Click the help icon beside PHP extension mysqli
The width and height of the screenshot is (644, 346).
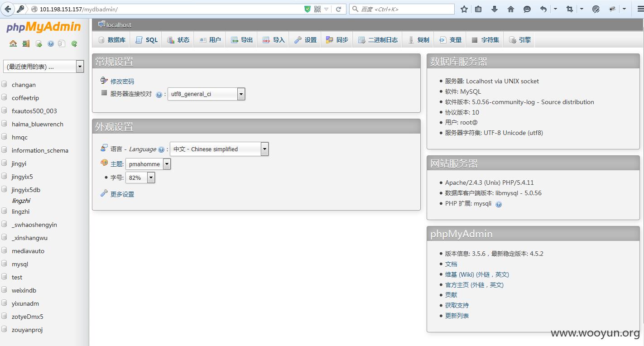tap(499, 204)
